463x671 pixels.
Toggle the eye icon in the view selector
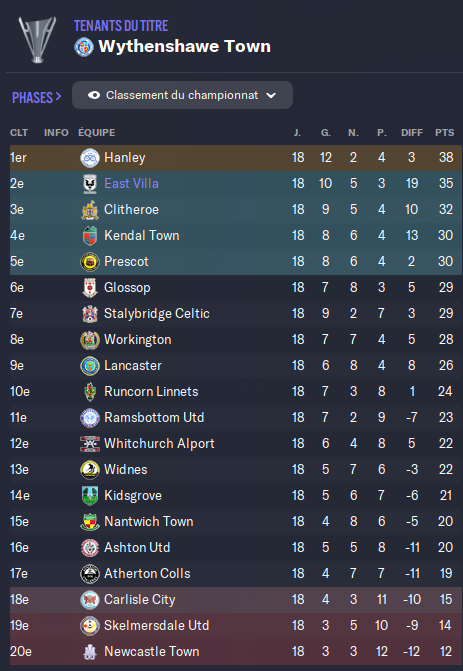click(94, 95)
